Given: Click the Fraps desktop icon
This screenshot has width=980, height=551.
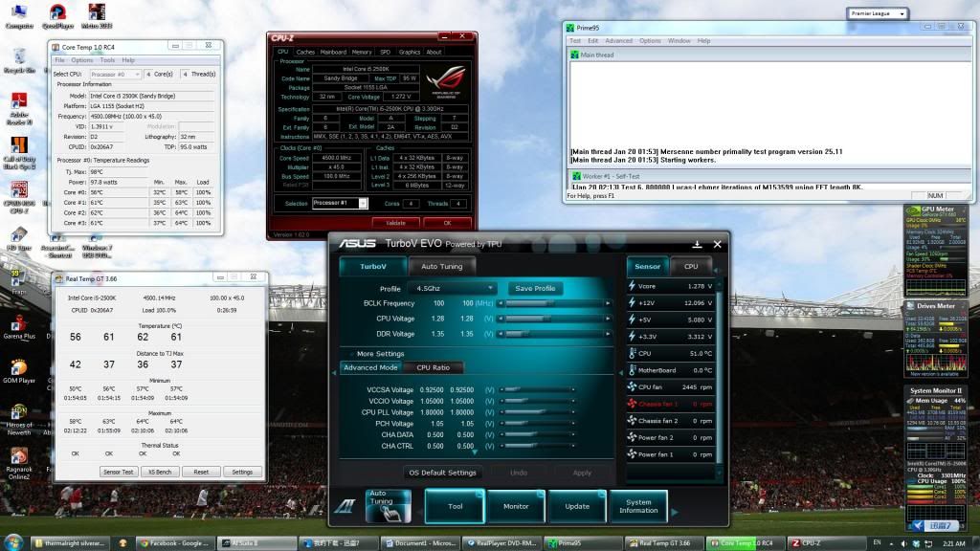Looking at the screenshot, I should [18, 278].
